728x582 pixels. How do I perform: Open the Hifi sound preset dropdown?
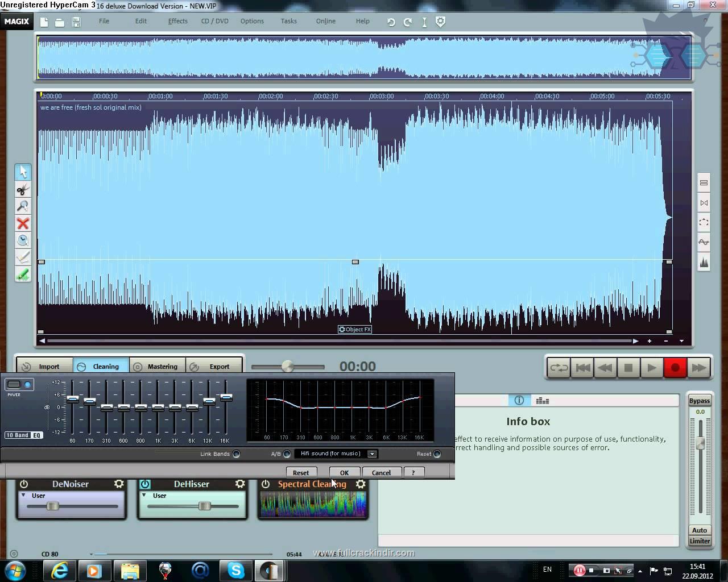[372, 454]
